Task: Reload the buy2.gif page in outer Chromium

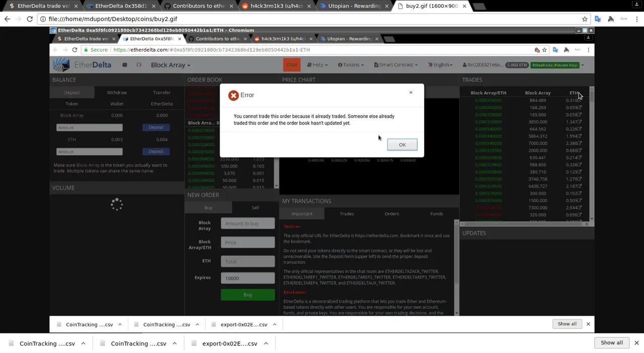Action: pos(30,19)
